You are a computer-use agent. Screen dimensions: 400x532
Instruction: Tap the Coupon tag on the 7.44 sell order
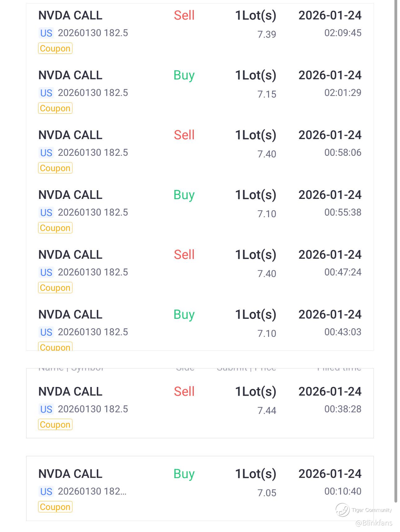(55, 424)
